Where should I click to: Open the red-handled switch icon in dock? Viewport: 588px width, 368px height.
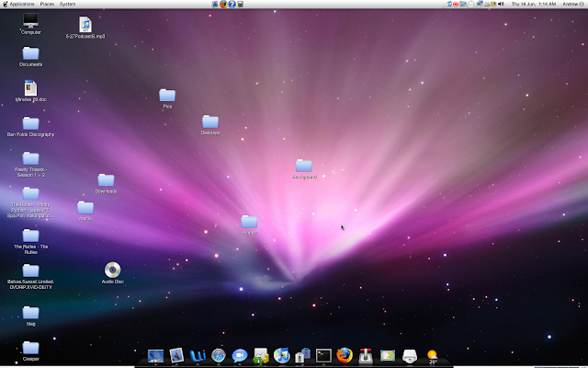366,356
